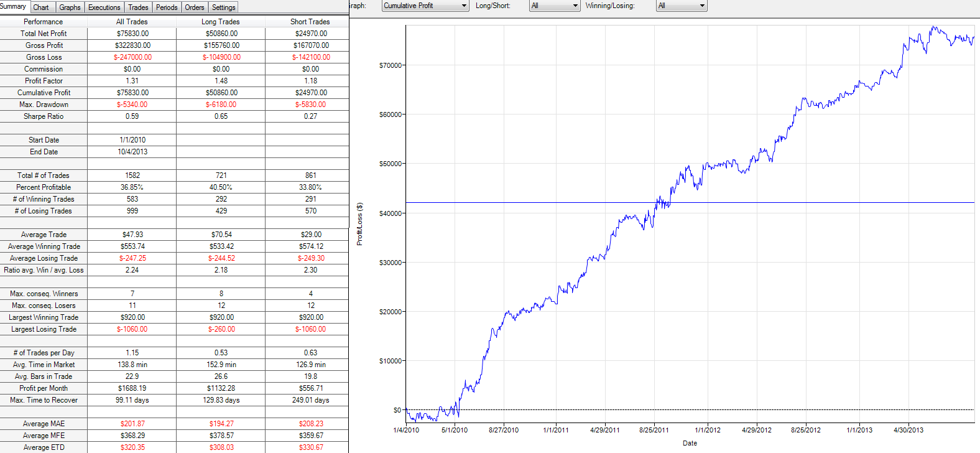Click the Sharpe Ratio row label
Screen dimensions: 980x453
44,116
